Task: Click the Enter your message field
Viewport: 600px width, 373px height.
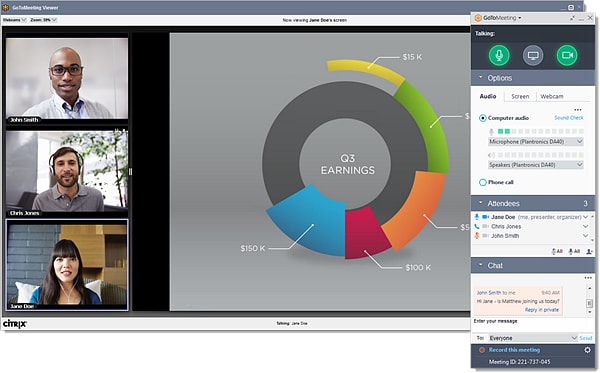Action: [x=532, y=324]
